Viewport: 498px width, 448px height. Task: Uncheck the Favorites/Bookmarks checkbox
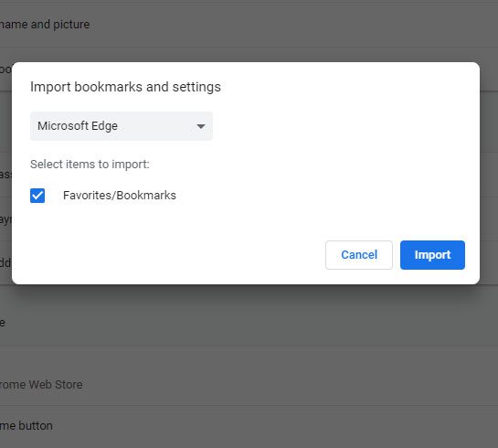point(37,196)
